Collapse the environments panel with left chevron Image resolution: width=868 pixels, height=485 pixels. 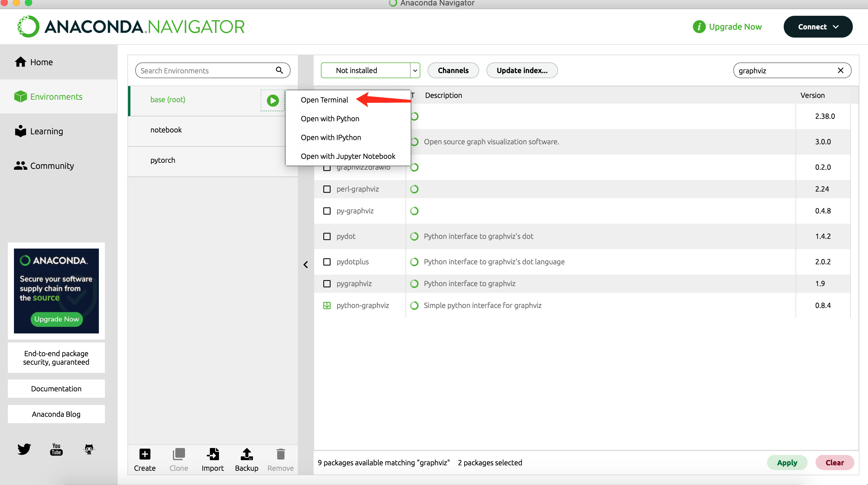[306, 265]
